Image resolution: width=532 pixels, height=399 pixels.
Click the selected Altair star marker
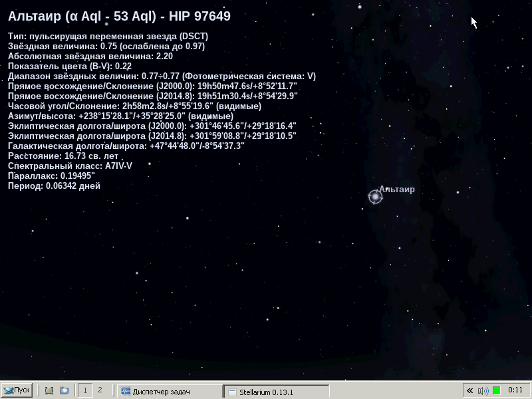375,196
